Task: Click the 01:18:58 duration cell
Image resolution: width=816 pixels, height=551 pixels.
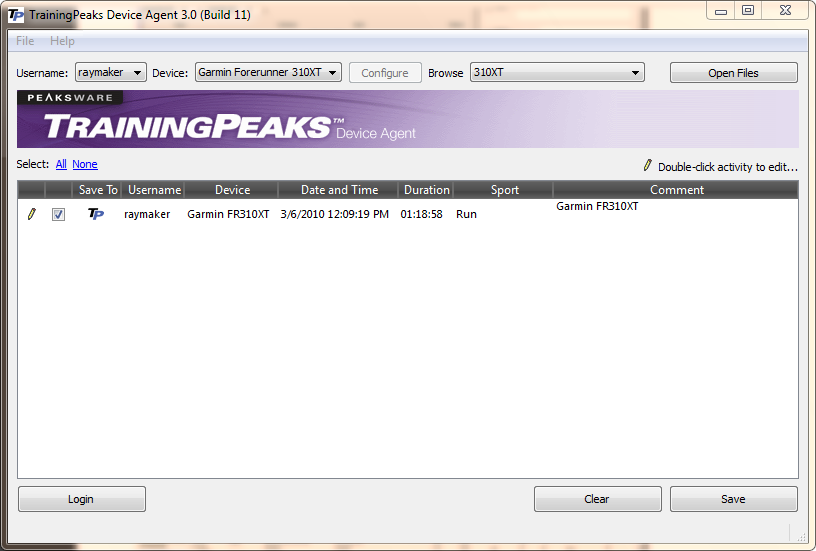Action: coord(422,214)
